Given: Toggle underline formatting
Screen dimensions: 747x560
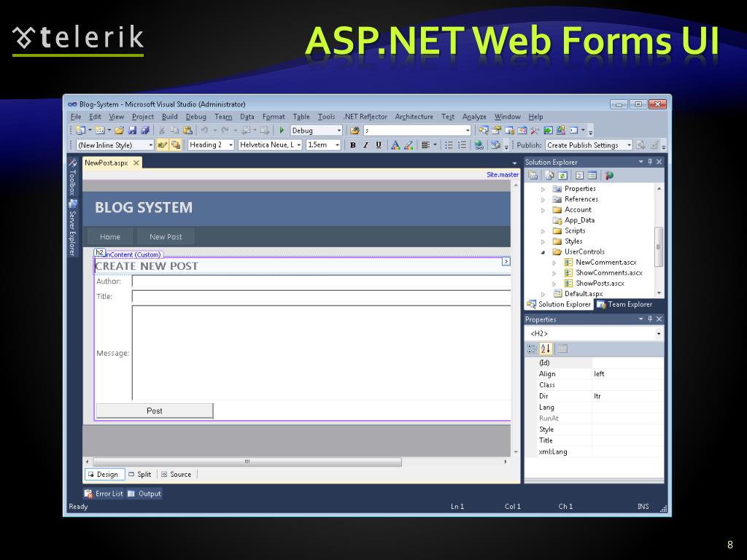Looking at the screenshot, I should click(x=378, y=145).
